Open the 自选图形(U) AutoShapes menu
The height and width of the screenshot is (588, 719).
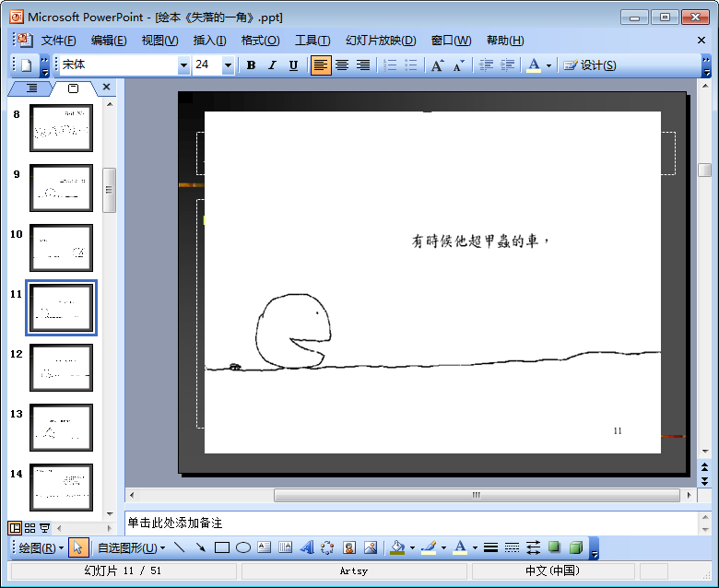point(131,548)
